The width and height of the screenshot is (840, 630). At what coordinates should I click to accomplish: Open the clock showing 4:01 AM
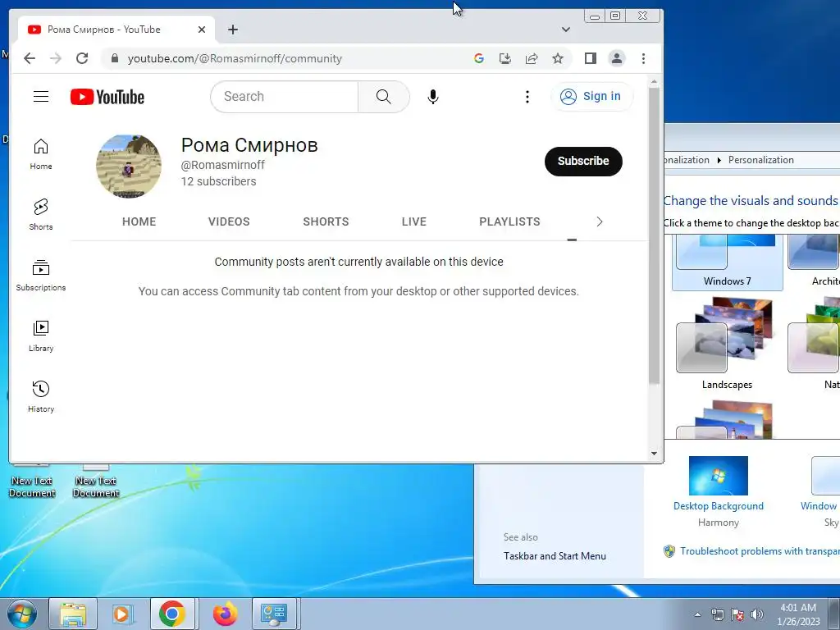coord(798,614)
